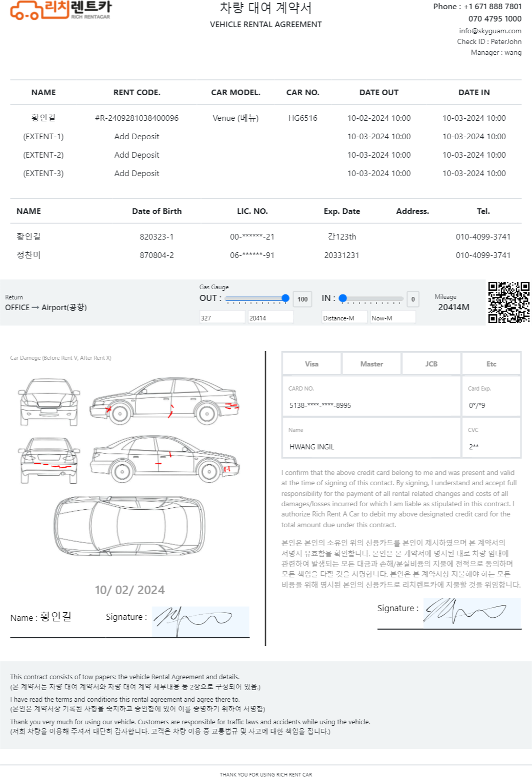Image resolution: width=532 pixels, height=778 pixels.
Task: Click the car model Venue (베뉴)
Action: click(x=236, y=118)
